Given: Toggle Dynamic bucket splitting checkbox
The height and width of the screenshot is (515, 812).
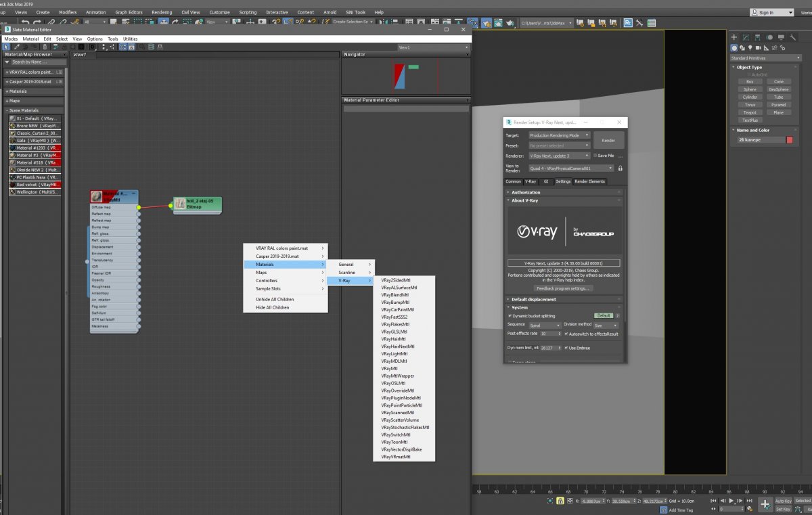Looking at the screenshot, I should coord(510,316).
